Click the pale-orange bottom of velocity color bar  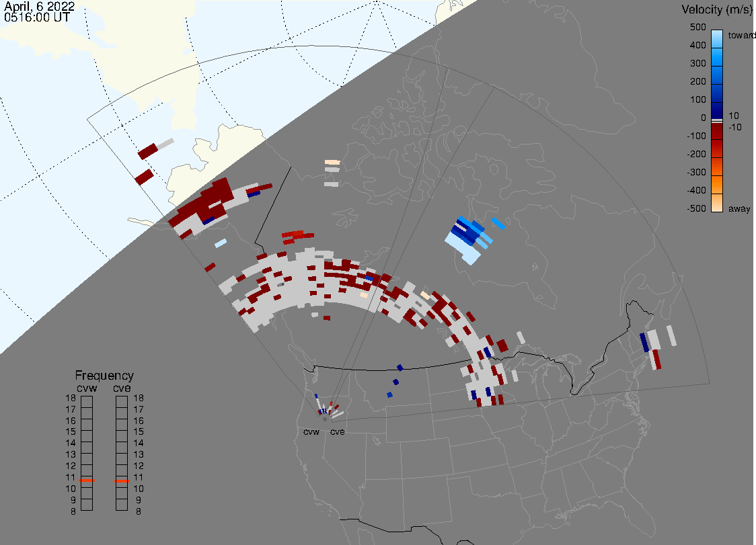(x=717, y=203)
